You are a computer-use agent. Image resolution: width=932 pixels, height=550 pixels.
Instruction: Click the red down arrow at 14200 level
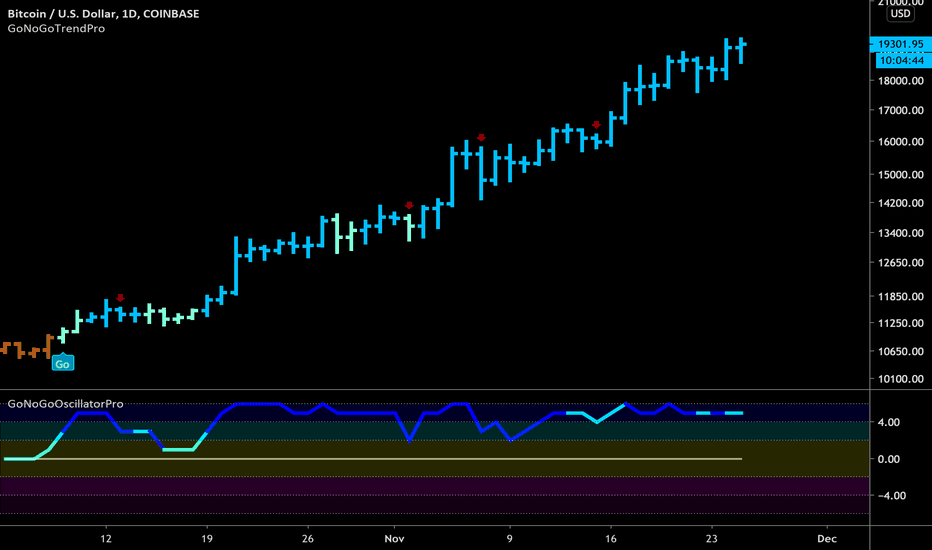point(409,205)
